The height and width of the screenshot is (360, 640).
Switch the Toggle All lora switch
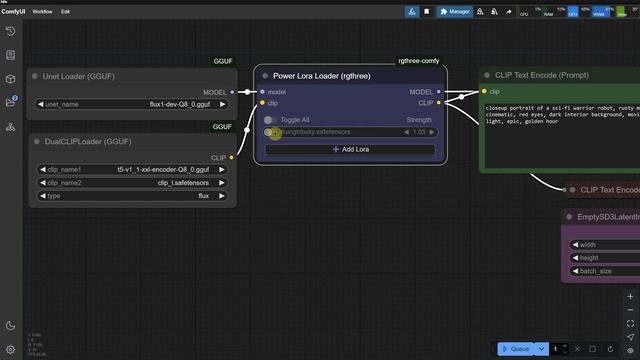(x=269, y=120)
